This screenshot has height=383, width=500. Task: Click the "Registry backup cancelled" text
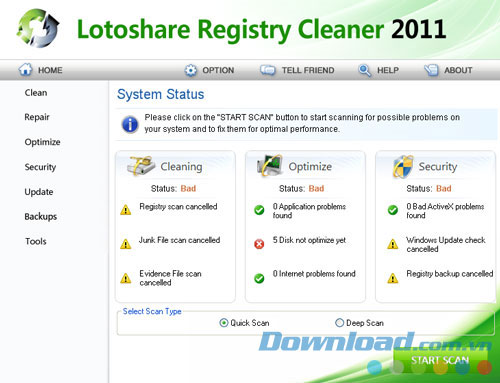click(449, 274)
